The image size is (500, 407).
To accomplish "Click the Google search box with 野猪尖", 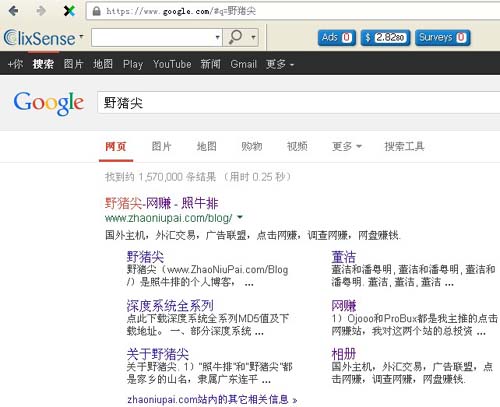I will (299, 103).
